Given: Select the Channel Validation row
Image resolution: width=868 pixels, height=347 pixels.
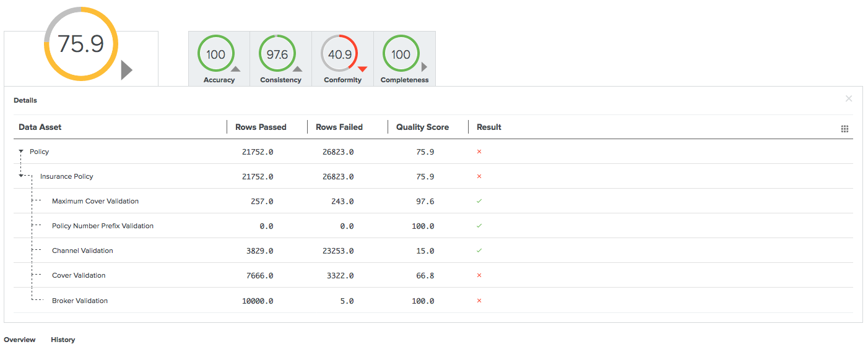Looking at the screenshot, I should [82, 251].
